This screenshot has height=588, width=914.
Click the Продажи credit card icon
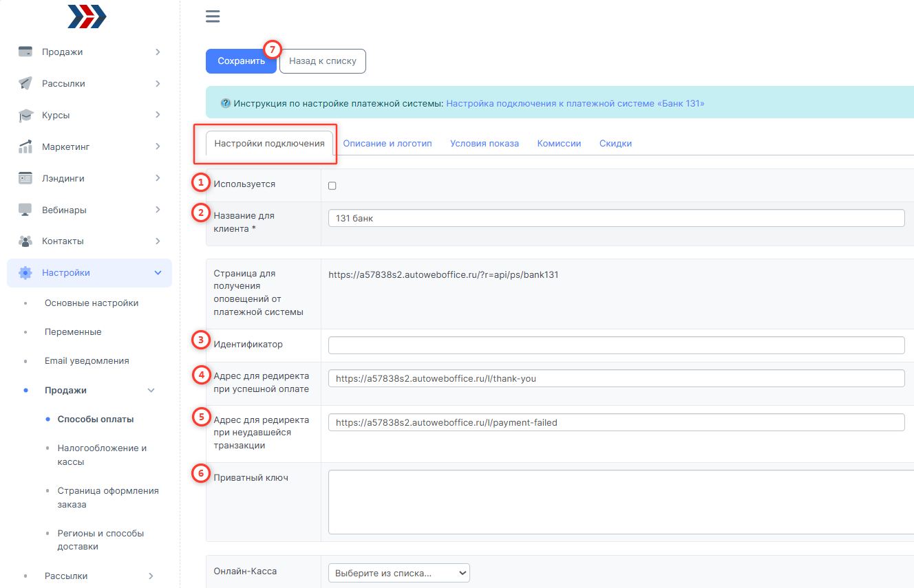25,52
